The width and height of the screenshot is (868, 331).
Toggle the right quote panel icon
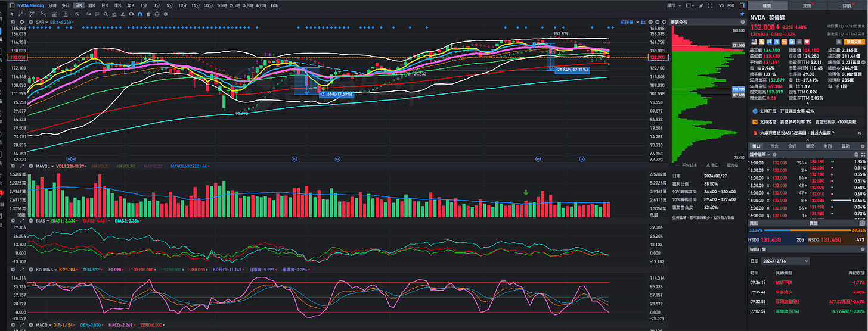click(x=742, y=5)
